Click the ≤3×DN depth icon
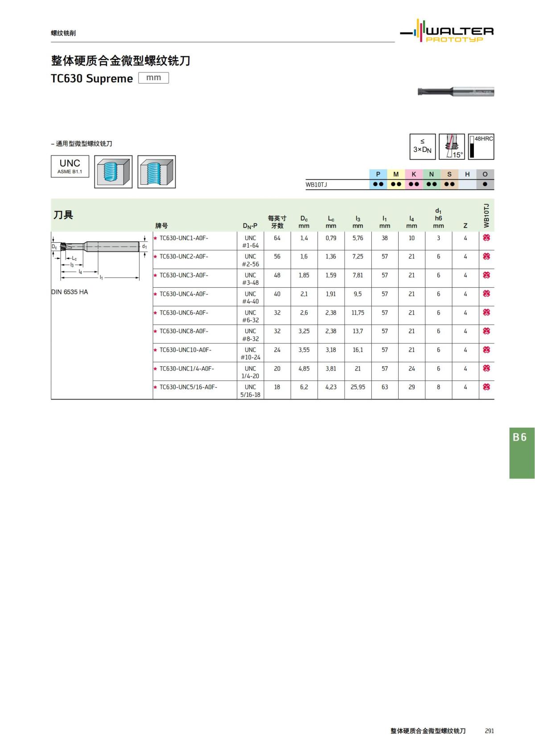The image size is (535, 756). 422,147
